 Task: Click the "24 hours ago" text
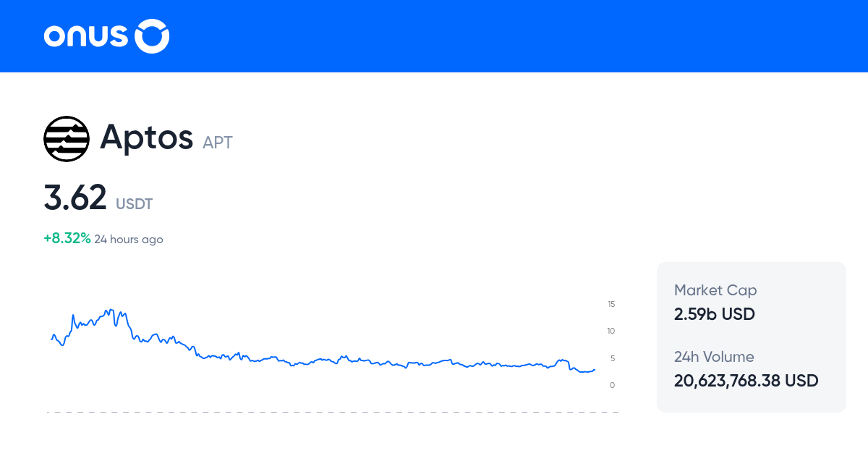pyautogui.click(x=129, y=240)
